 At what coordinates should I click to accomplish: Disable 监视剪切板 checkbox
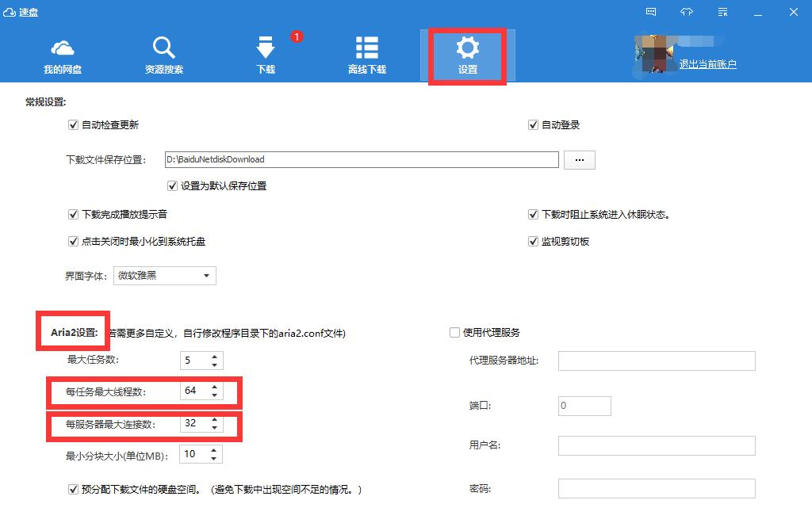[x=534, y=242]
